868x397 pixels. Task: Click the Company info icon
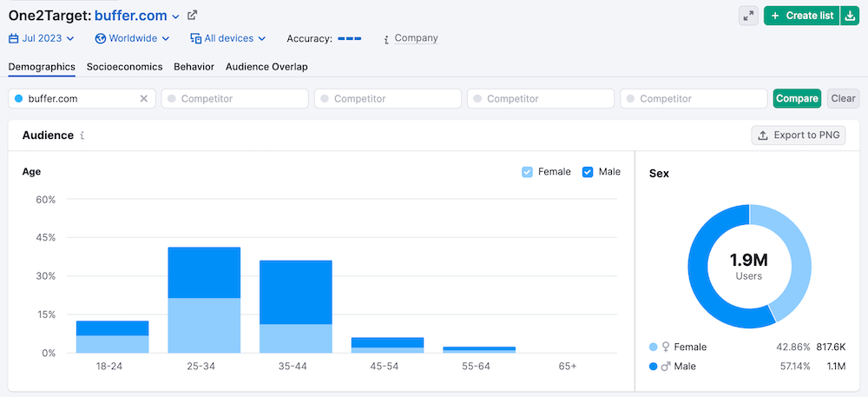click(385, 39)
